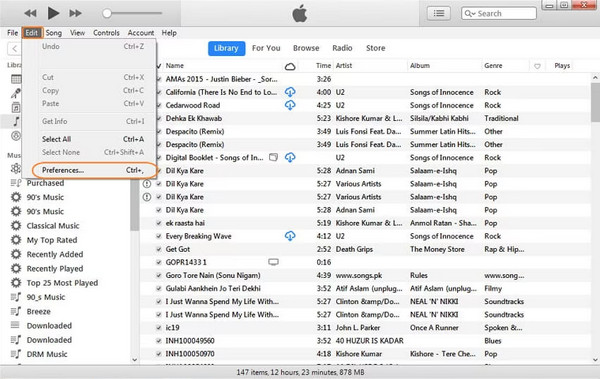Uncheck the Dehka Ek Khawab checkbox
This screenshot has height=379, width=600.
pyautogui.click(x=158, y=118)
